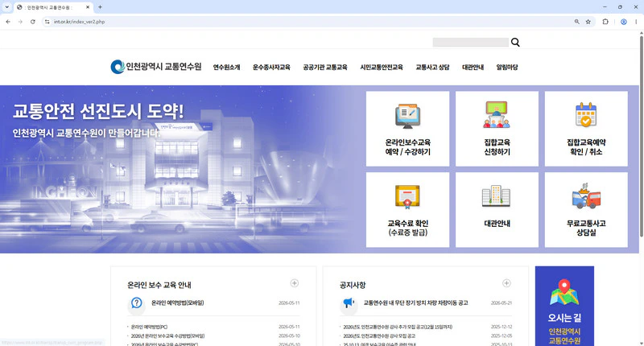The width and height of the screenshot is (644, 346).
Task: Open the 연수원소개 menu
Action: (x=226, y=68)
